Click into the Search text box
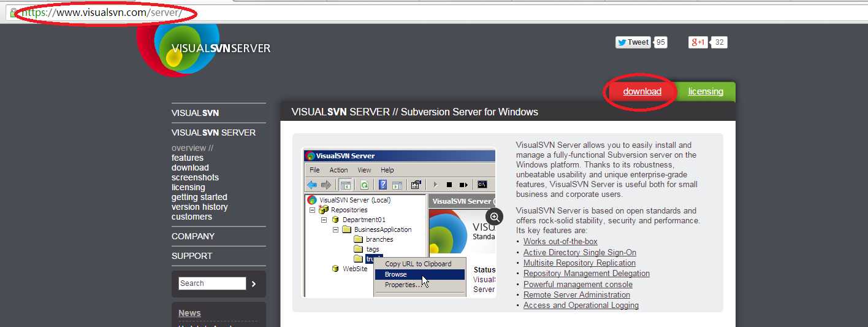Screen dimensions: 868x327 point(212,283)
